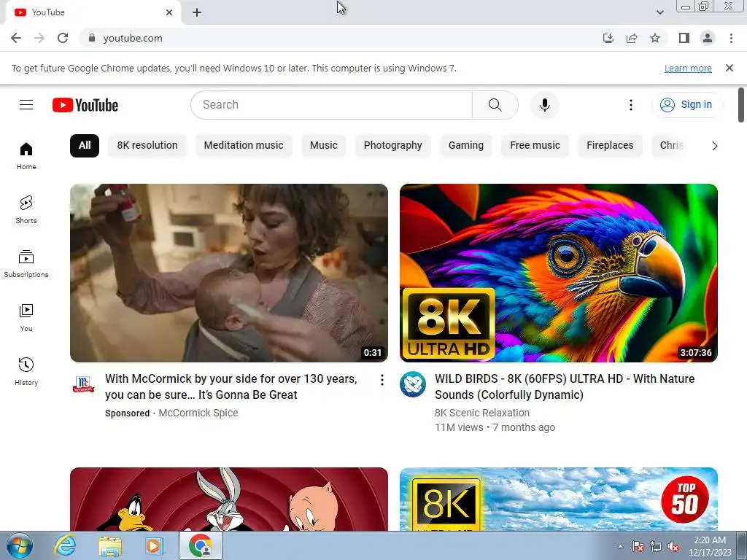Click the install app icon in address bar
This screenshot has width=747, height=560.
[608, 38]
